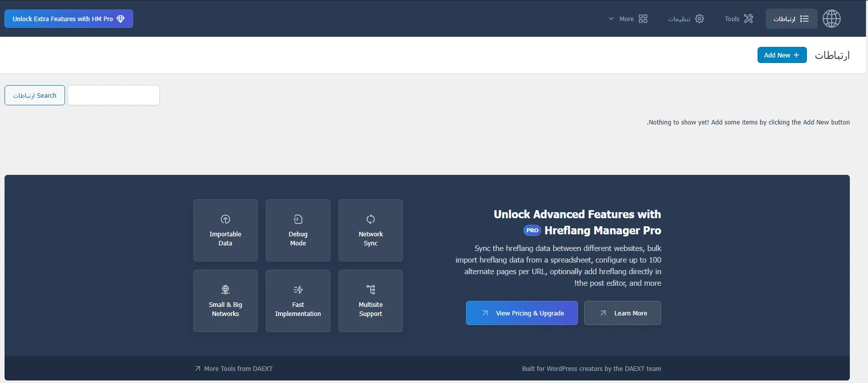Click the globe logo icon
This screenshot has height=383, width=868.
pos(831,19)
